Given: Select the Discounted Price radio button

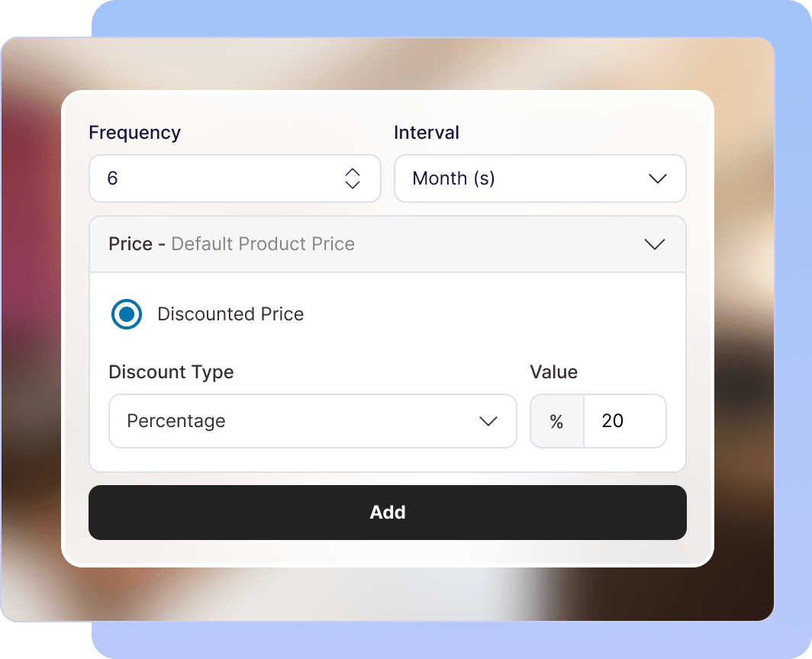Looking at the screenshot, I should click(127, 314).
